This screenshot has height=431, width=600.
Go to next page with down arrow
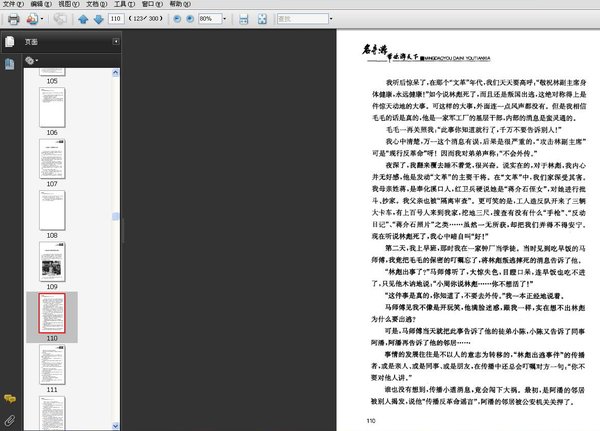(x=97, y=19)
